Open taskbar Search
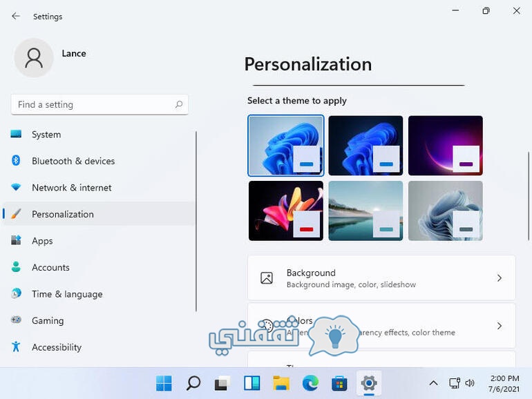This screenshot has height=399, width=532. pyautogui.click(x=193, y=383)
